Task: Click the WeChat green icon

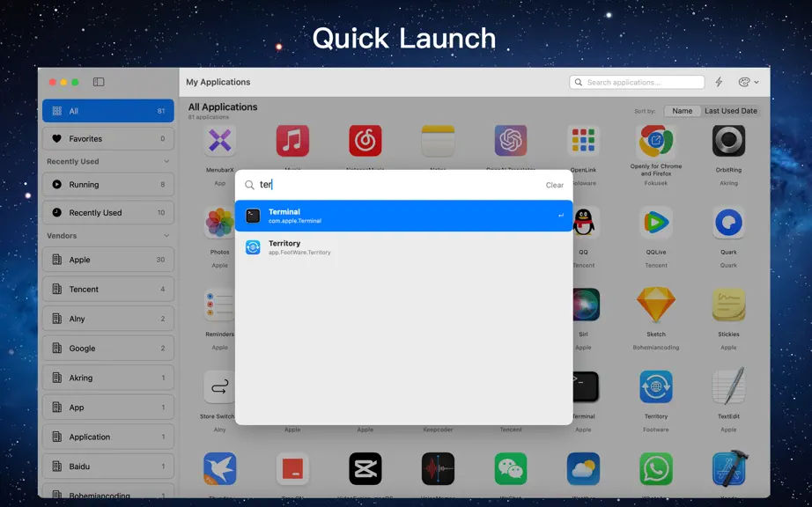Action: click(x=511, y=469)
